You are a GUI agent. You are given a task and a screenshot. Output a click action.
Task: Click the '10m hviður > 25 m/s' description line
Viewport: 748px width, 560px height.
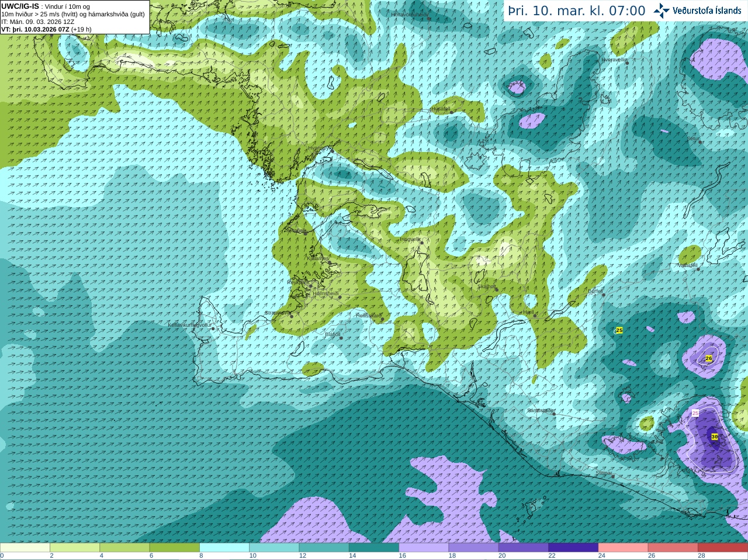[73, 13]
